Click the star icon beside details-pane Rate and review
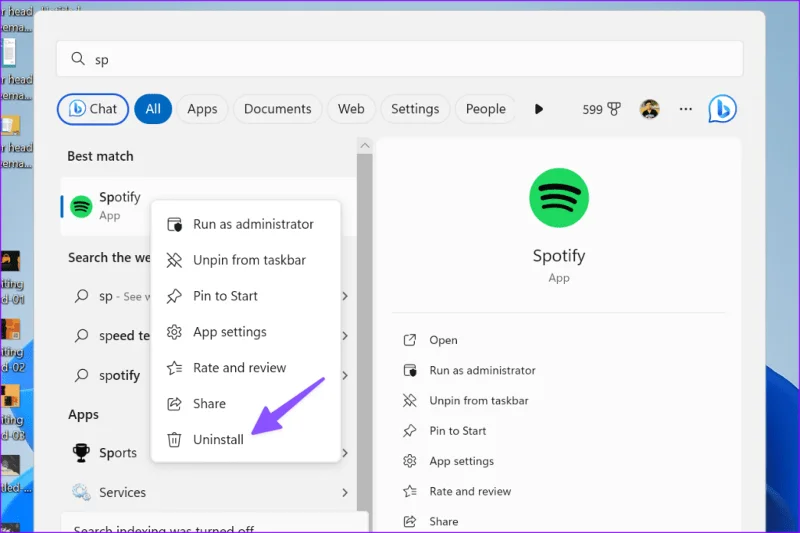 (410, 492)
